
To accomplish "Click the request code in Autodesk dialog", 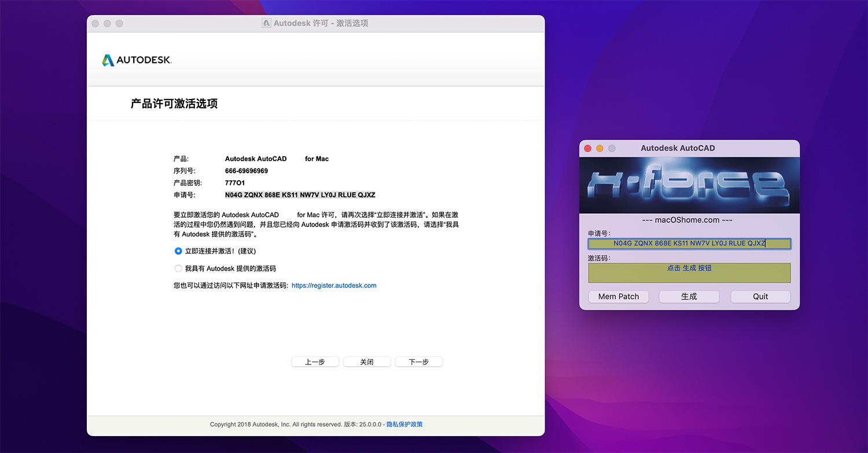I will 300,195.
